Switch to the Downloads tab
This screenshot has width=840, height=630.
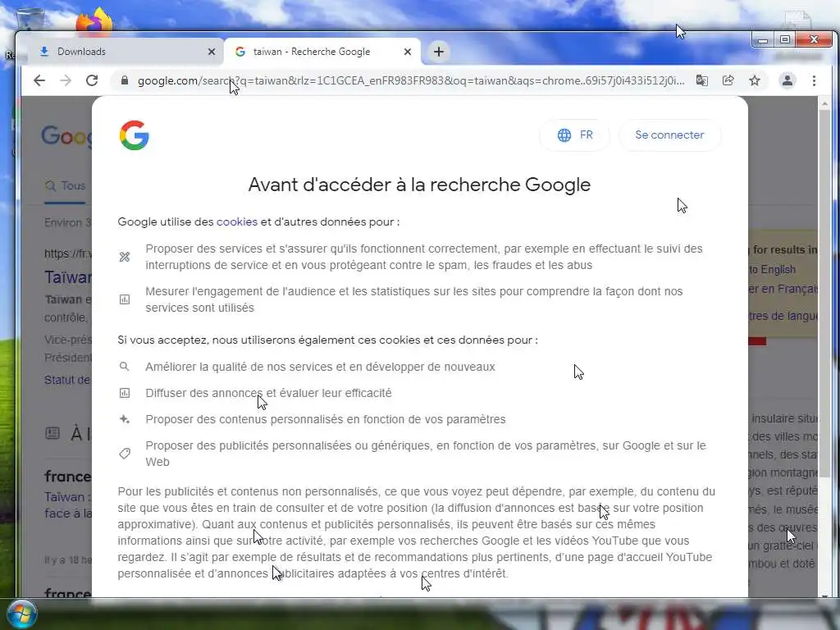click(127, 52)
